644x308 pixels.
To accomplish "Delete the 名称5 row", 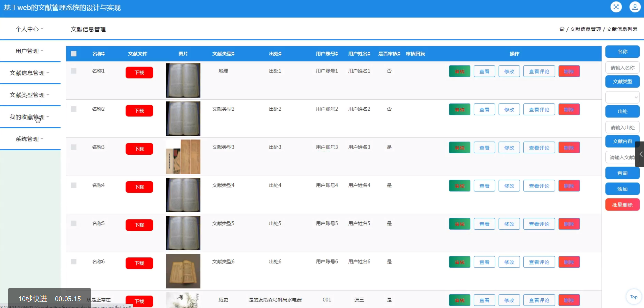I will coord(569,224).
